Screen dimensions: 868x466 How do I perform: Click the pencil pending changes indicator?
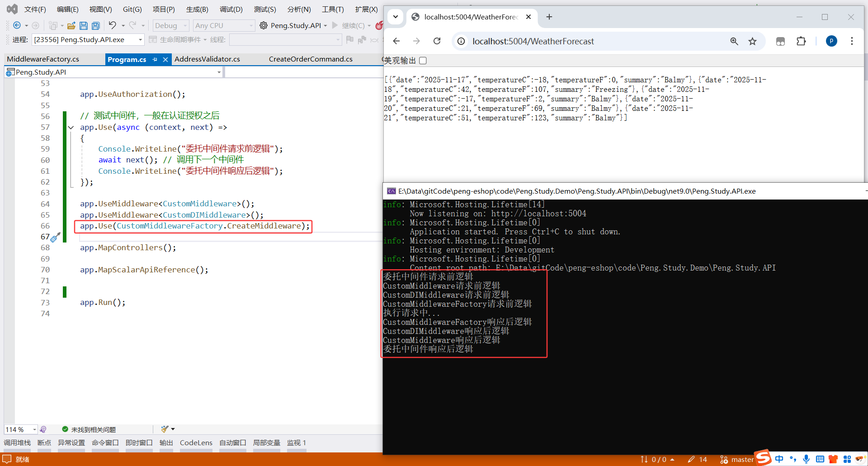(x=697, y=459)
